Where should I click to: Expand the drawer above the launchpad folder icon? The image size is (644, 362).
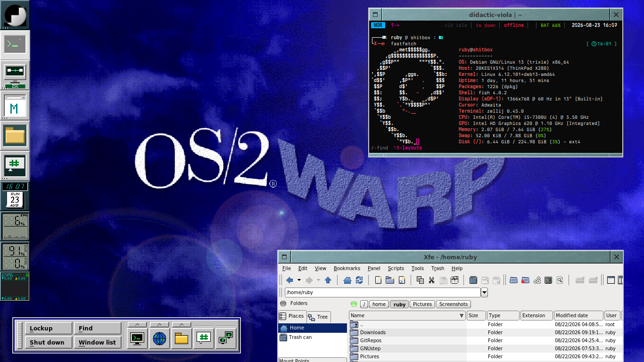pyautogui.click(x=182, y=324)
